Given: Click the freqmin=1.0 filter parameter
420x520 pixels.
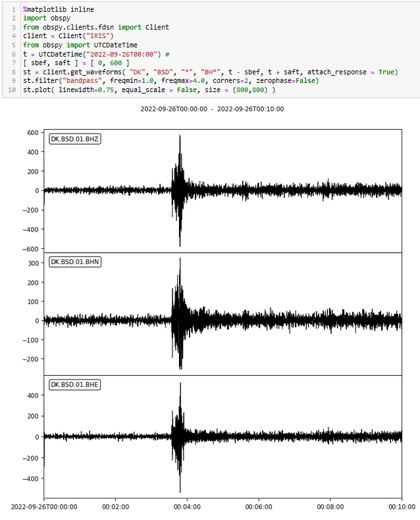Looking at the screenshot, I should coord(132,80).
